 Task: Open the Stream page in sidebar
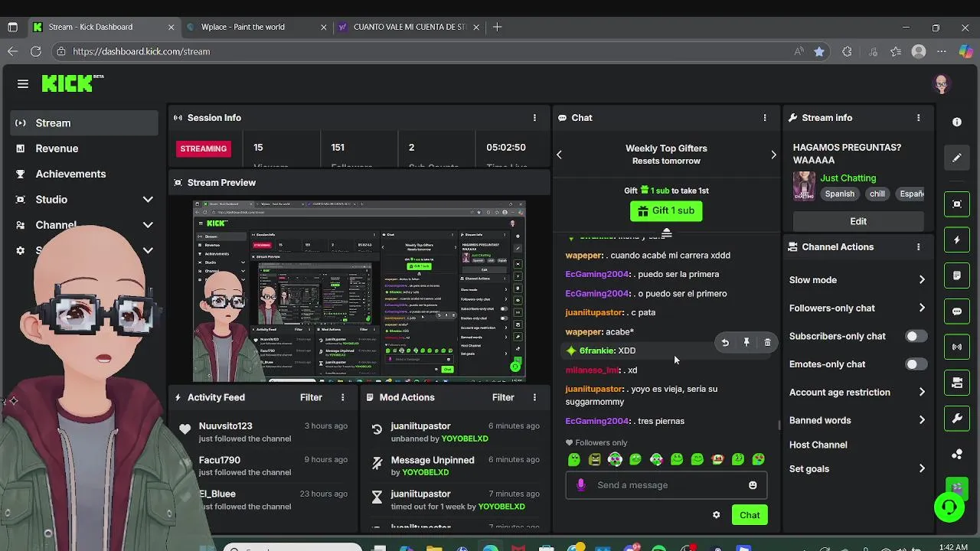click(x=84, y=122)
